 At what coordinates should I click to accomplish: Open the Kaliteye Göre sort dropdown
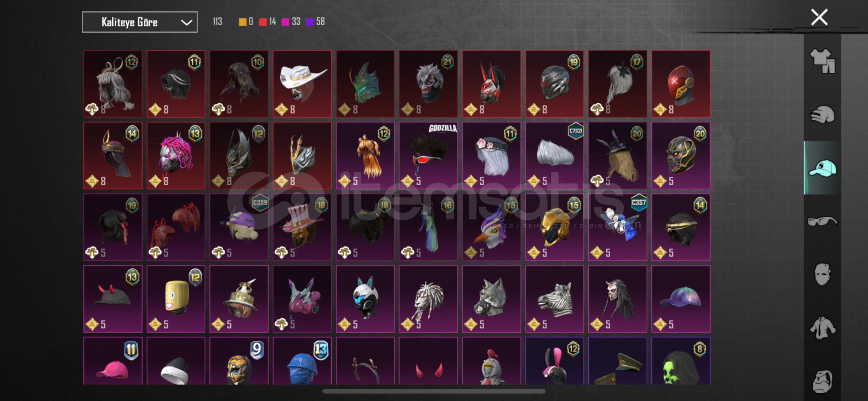coord(140,22)
